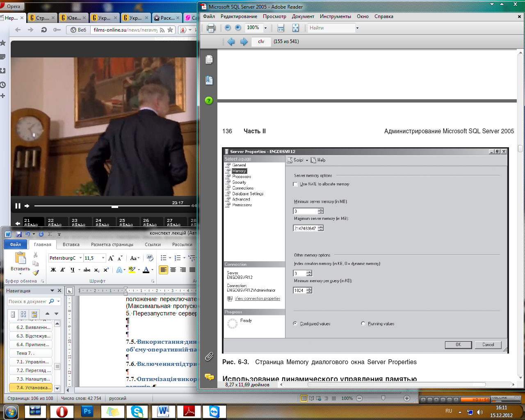525x420 pixels.
Task: Open Просмотр menu in Adobe Reader
Action: 274,16
